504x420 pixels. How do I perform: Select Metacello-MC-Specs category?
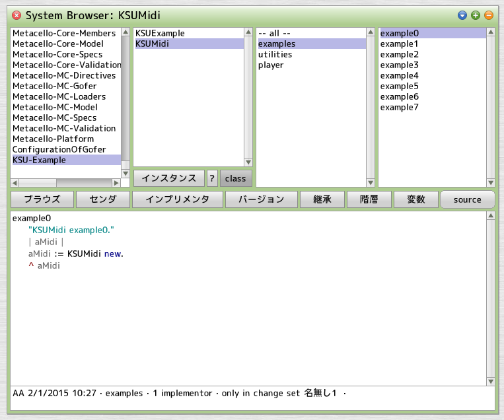66,118
